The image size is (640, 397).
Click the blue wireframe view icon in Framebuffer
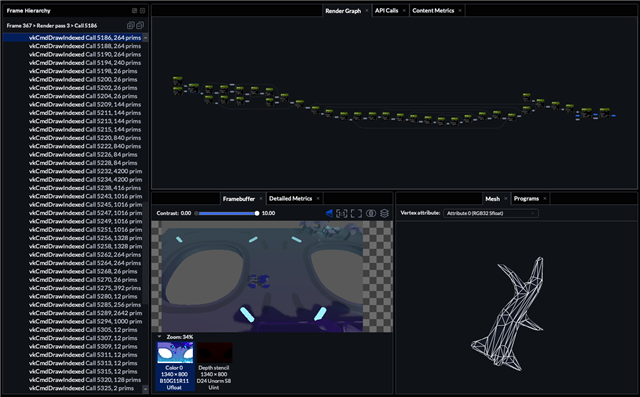[329, 213]
